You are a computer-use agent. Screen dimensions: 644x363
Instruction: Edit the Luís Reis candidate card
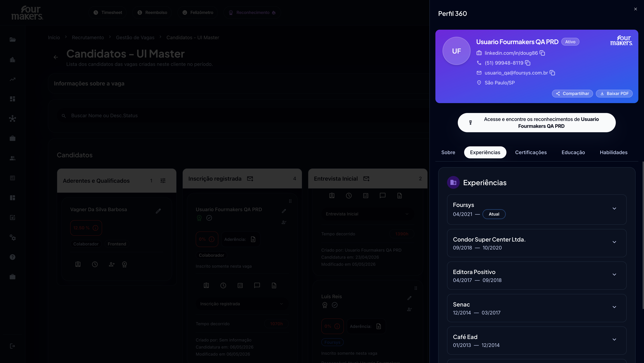pyautogui.click(x=409, y=298)
